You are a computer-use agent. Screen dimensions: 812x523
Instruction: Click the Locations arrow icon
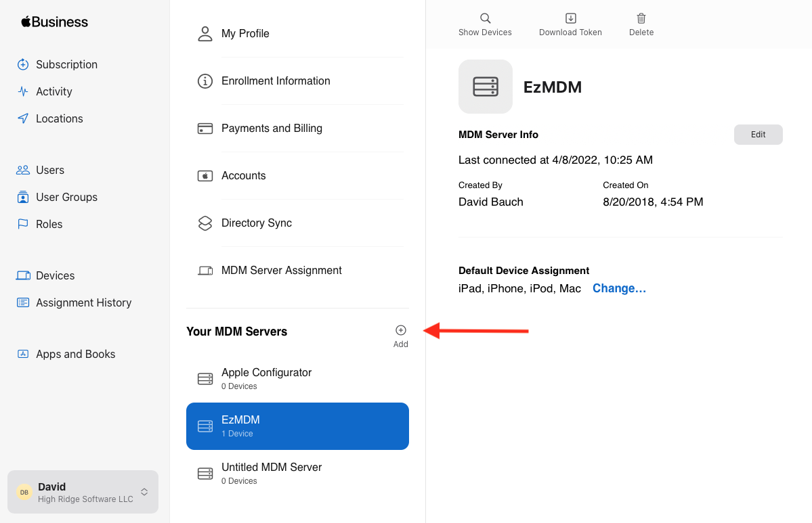[23, 118]
